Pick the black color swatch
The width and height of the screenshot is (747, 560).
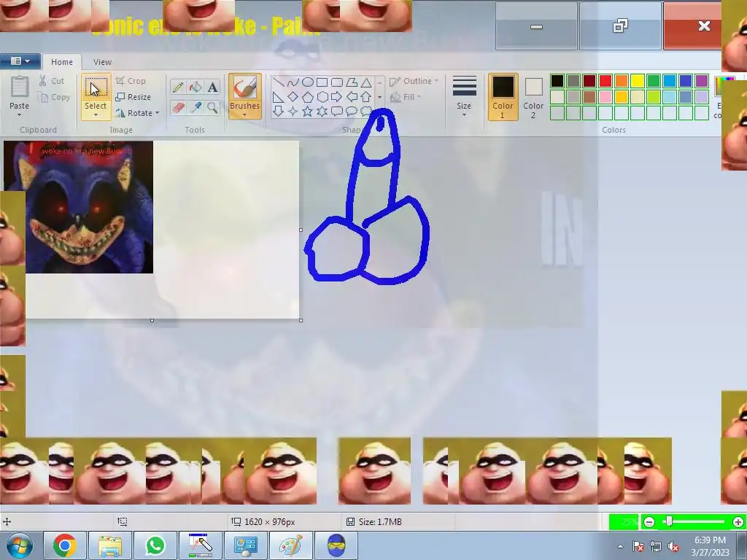[557, 81]
